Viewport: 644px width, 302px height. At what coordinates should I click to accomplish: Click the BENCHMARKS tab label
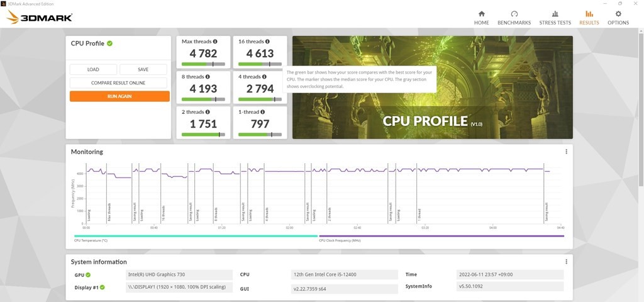[514, 23]
